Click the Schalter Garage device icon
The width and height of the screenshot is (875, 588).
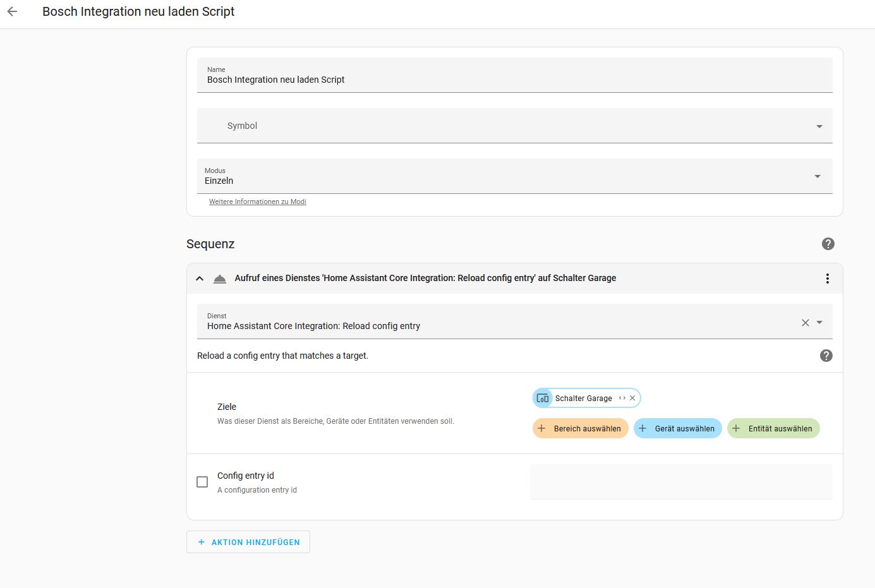(x=542, y=399)
